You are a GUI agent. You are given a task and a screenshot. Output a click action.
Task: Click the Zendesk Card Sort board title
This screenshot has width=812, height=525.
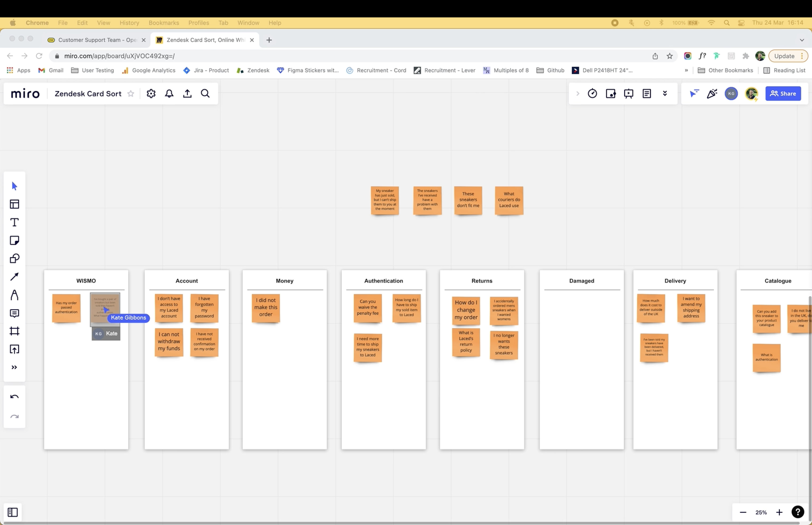[88, 93]
